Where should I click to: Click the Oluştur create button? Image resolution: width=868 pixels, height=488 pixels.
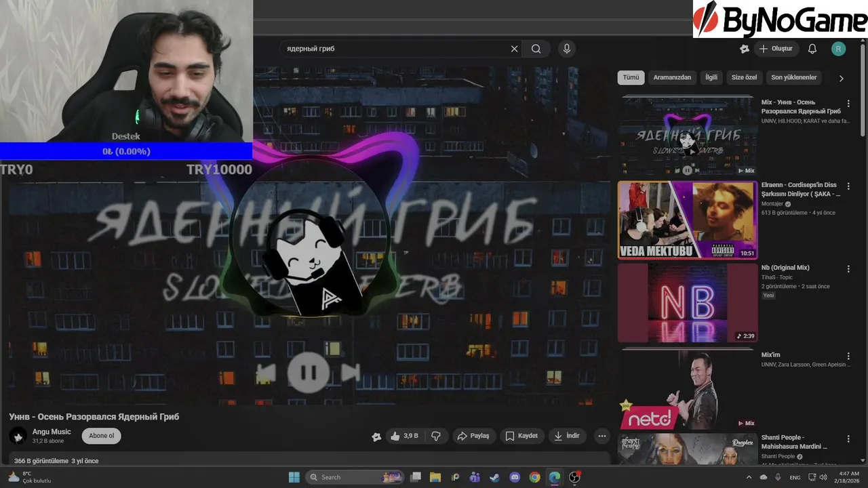[x=776, y=49]
